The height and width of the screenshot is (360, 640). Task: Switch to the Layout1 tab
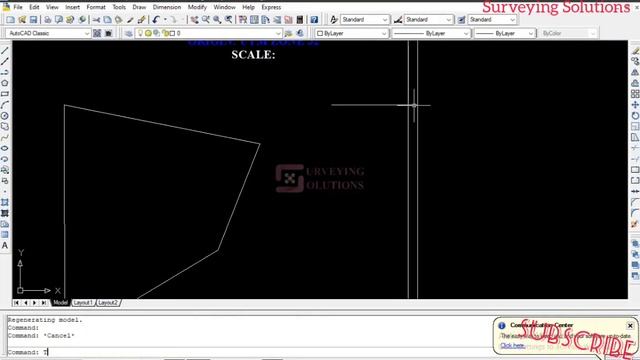pos(83,303)
